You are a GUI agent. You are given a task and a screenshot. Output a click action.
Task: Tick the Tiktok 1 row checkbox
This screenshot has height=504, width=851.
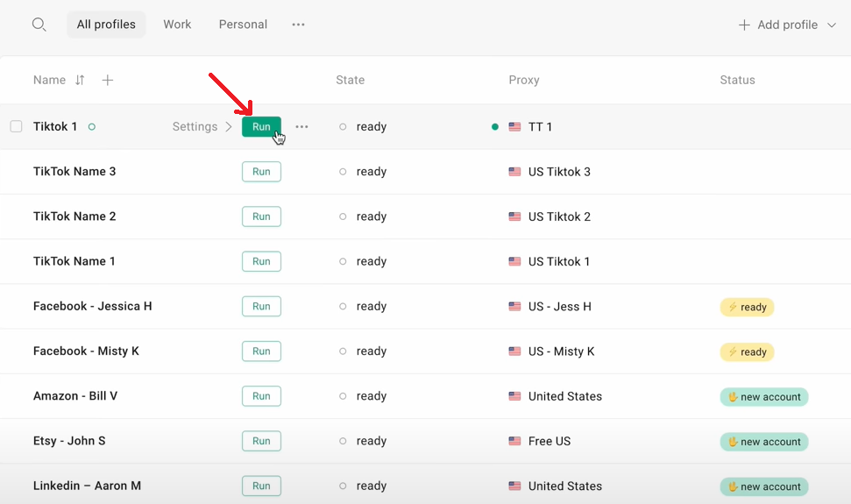17,126
